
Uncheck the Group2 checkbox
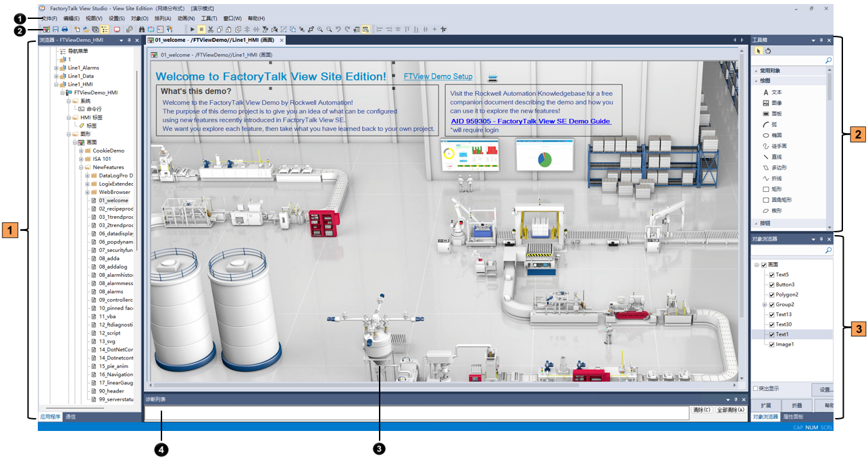point(771,305)
